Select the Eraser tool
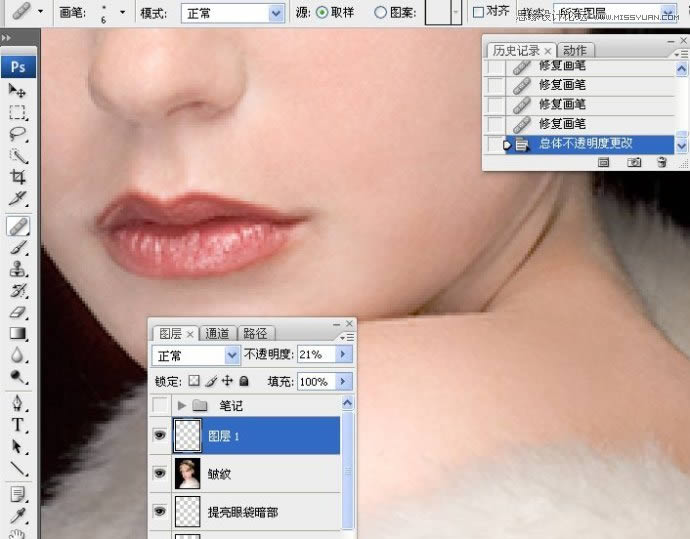 click(18, 313)
